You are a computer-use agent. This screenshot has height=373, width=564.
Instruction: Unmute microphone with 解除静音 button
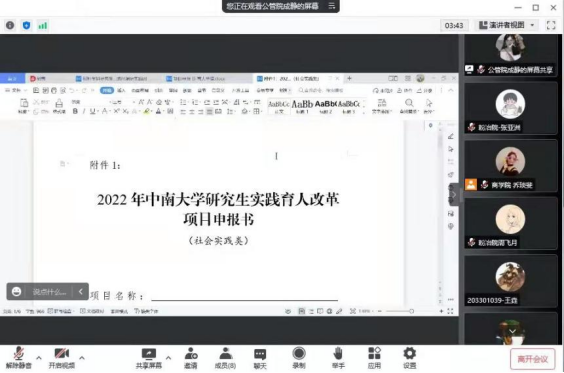(19, 358)
